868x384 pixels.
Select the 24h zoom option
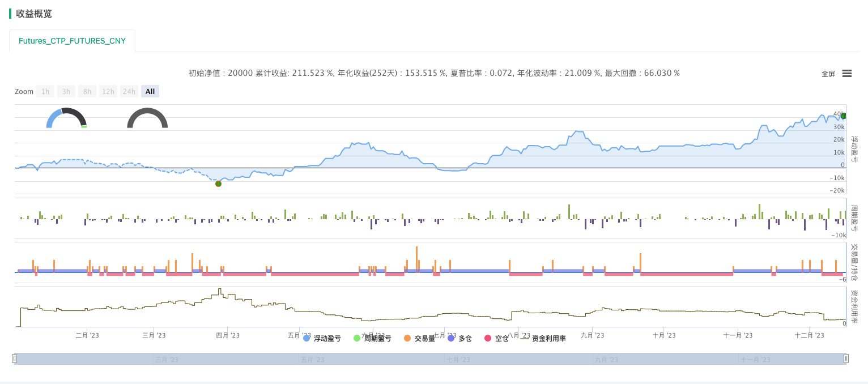(x=129, y=91)
